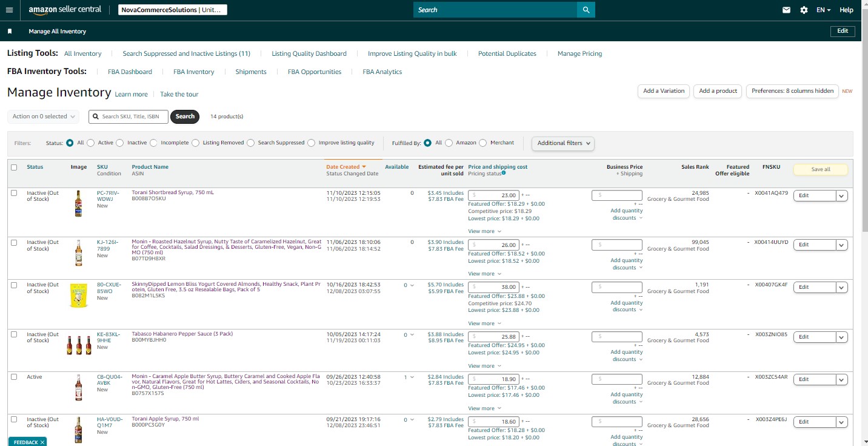Screen dimensions: 868x446
Task: Click the Amazon Seller Central logo
Action: pyautogui.click(x=65, y=10)
